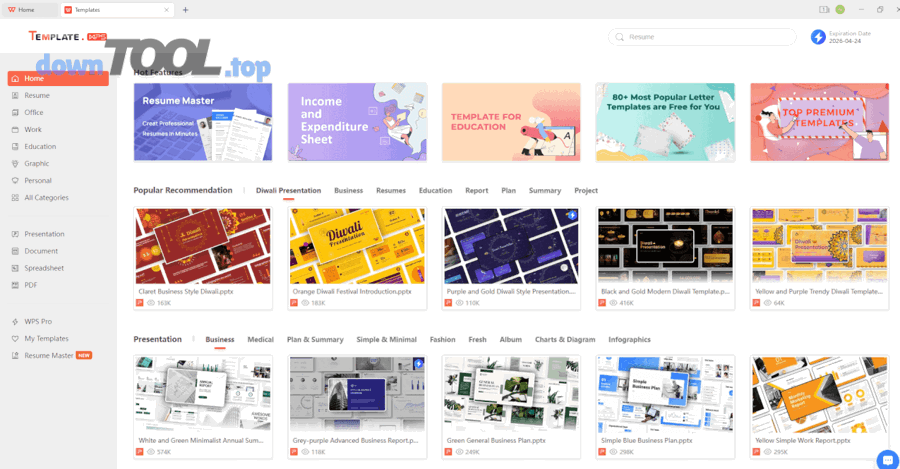Screen dimensions: 900x469
Task: Switch to the Charts & Diagram tab
Action: tap(565, 340)
